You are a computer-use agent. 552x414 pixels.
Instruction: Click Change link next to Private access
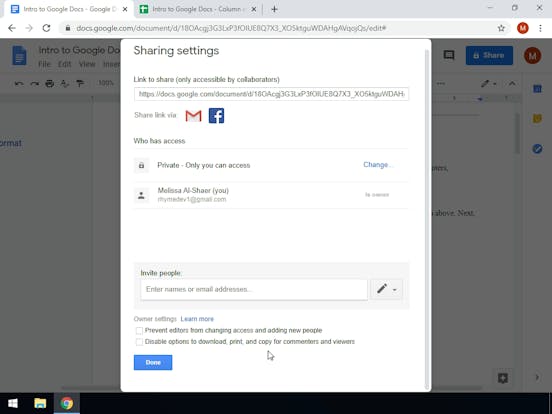tap(378, 165)
